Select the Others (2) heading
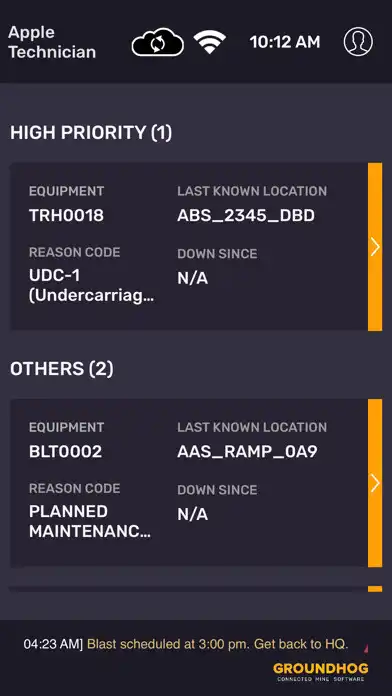 62,369
